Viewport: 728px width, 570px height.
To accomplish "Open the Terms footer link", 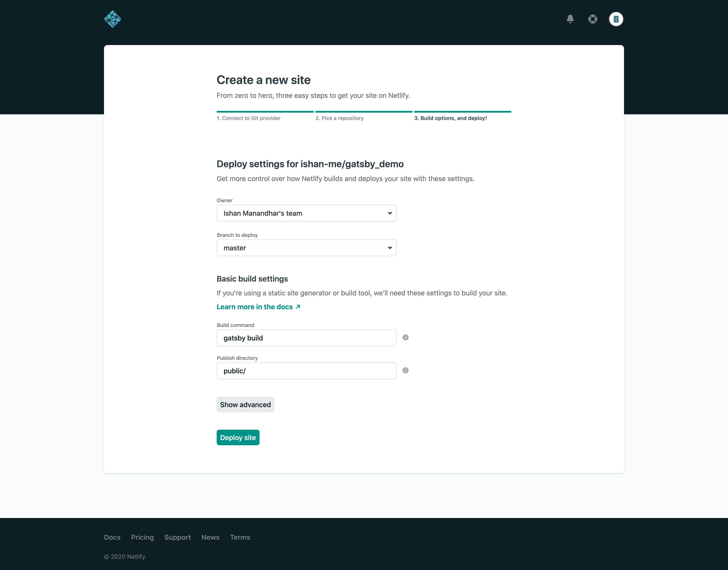I will click(x=240, y=537).
